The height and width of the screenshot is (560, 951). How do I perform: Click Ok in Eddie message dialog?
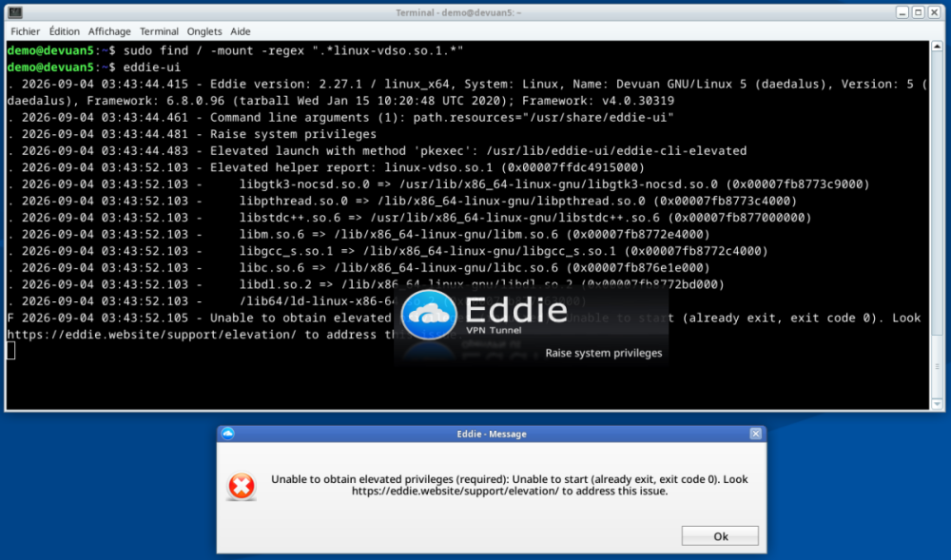click(720, 536)
